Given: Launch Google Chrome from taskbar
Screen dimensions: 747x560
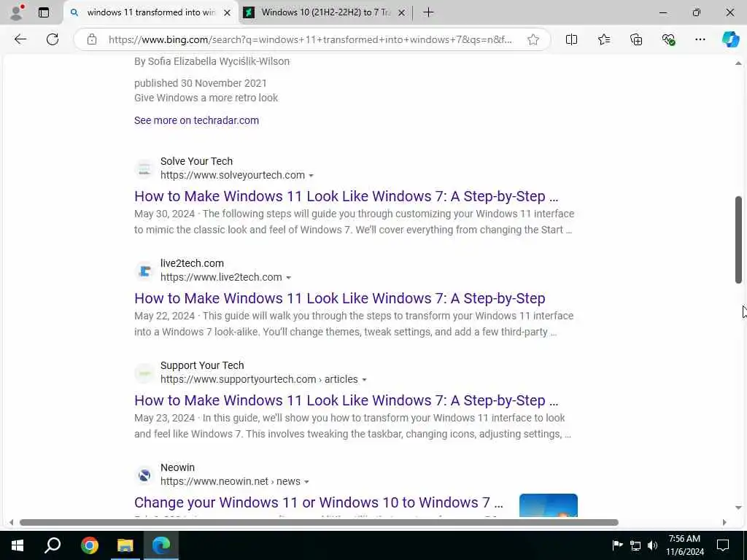Looking at the screenshot, I should (90, 545).
